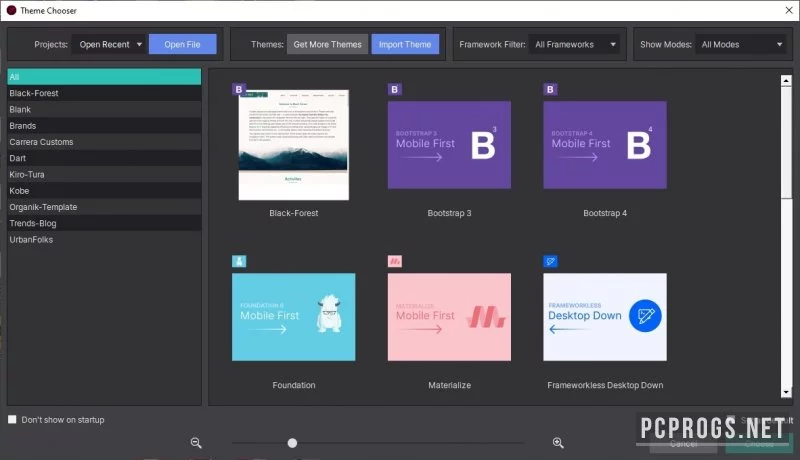Viewport: 800px width, 460px height.
Task: Choose the Materialize theme thumbnail
Action: point(449,317)
